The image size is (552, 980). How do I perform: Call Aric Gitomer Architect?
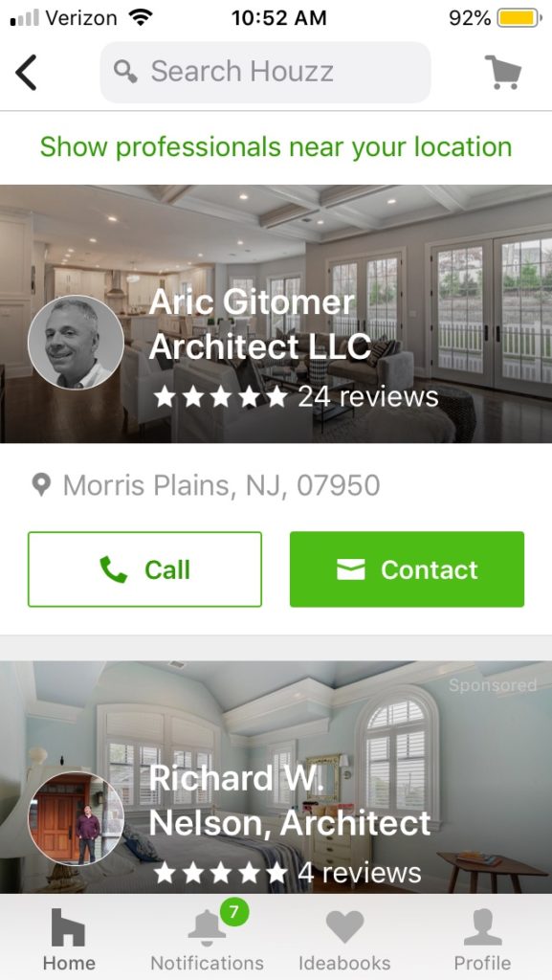point(144,569)
